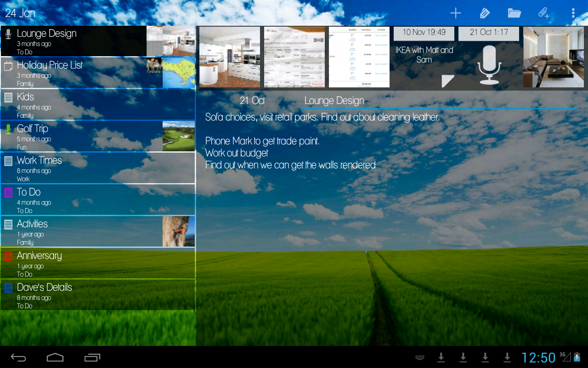
Task: Open the IKEA with Matt and Sam note
Action: click(424, 57)
